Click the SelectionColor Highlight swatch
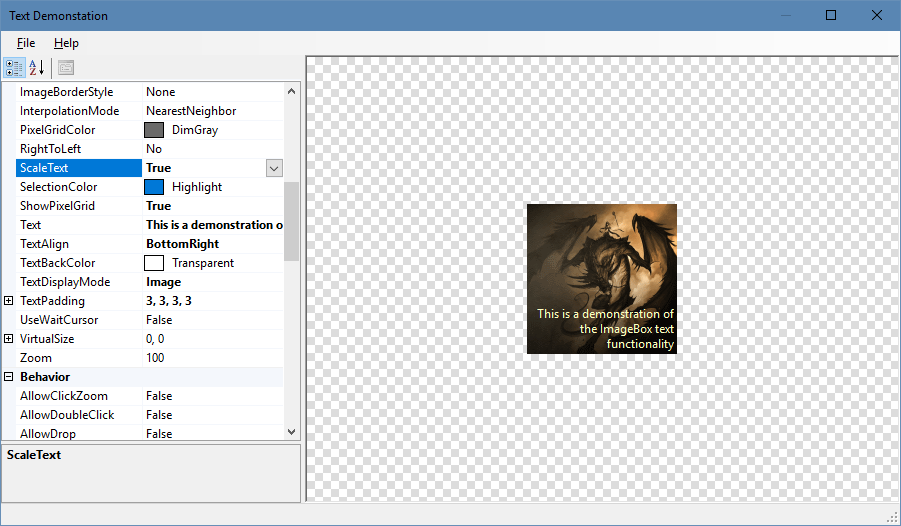 [154, 187]
